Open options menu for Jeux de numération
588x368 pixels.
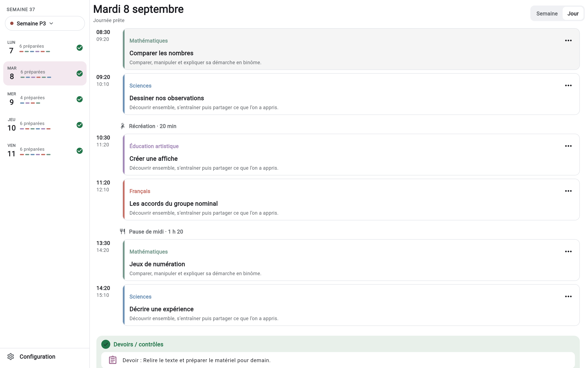(568, 251)
